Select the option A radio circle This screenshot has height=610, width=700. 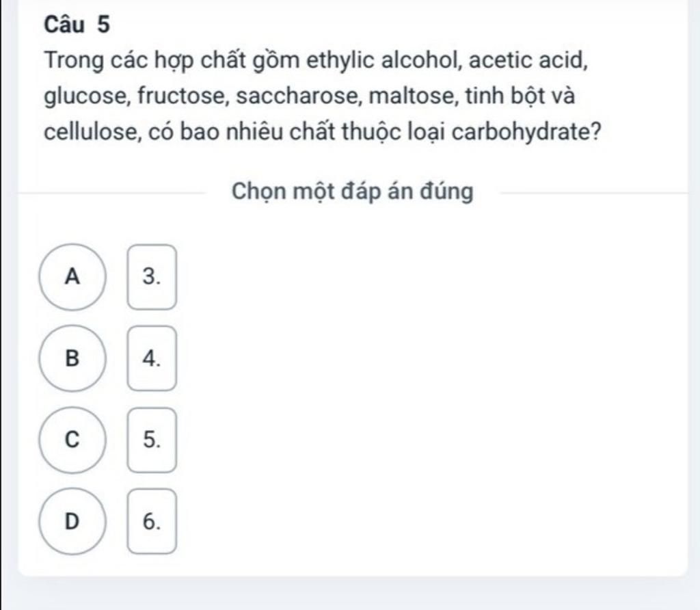coord(72,277)
